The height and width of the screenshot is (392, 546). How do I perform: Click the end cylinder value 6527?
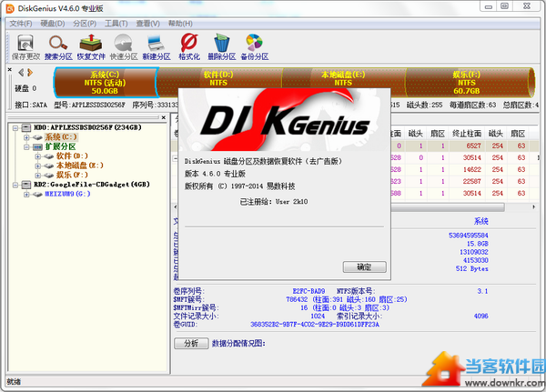[473, 146]
